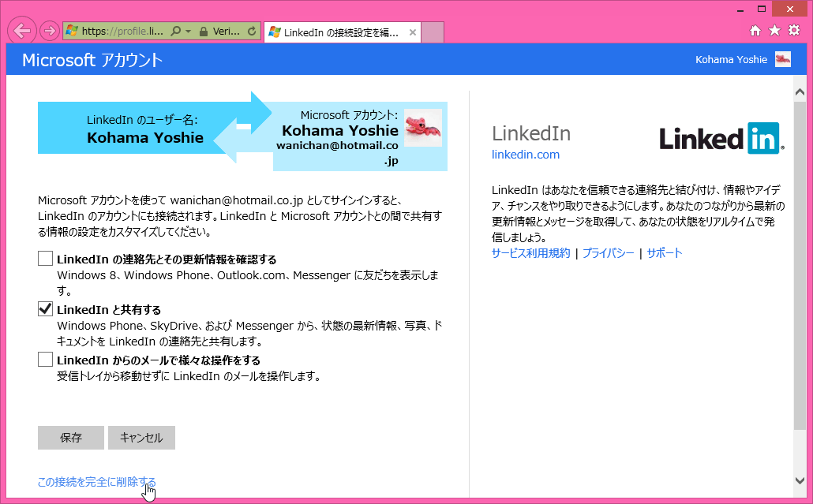Click the scrollbar up arrow

[x=800, y=92]
